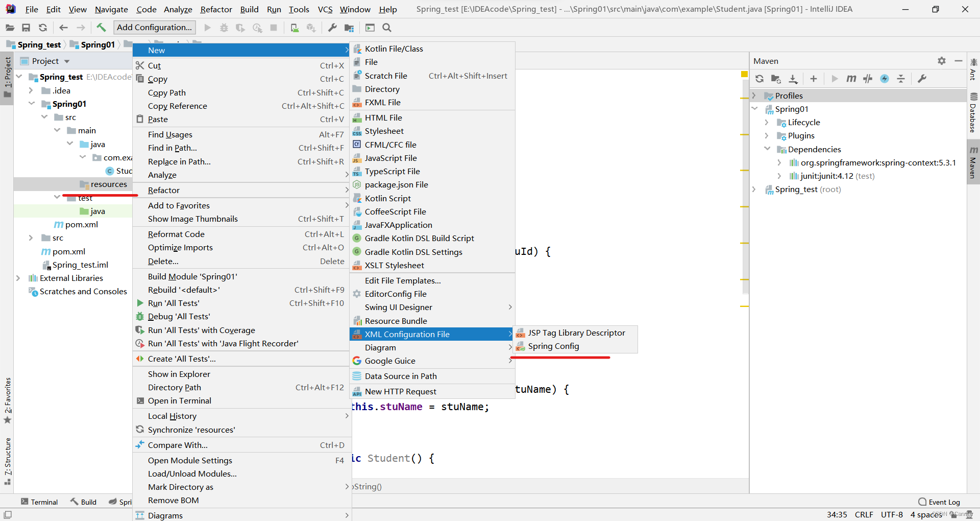Click the Open folder toolbar icon
The width and height of the screenshot is (980, 521).
[10, 28]
